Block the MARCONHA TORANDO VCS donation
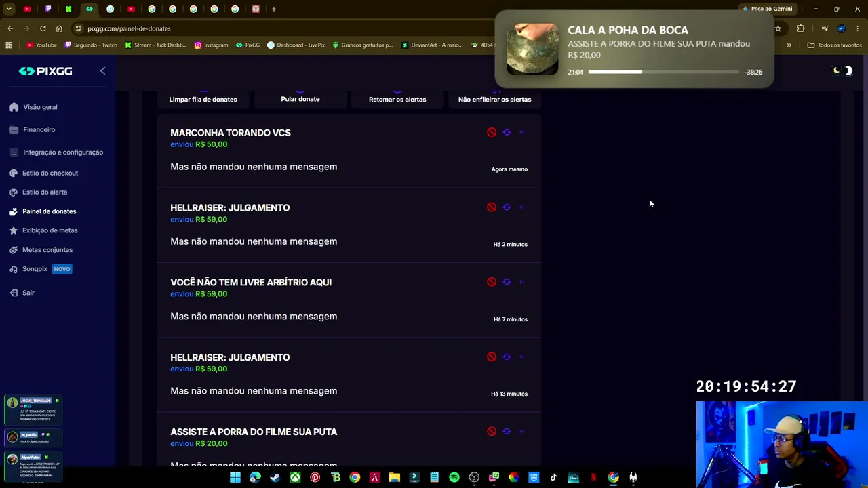Viewport: 868px width, 488px height. click(492, 132)
